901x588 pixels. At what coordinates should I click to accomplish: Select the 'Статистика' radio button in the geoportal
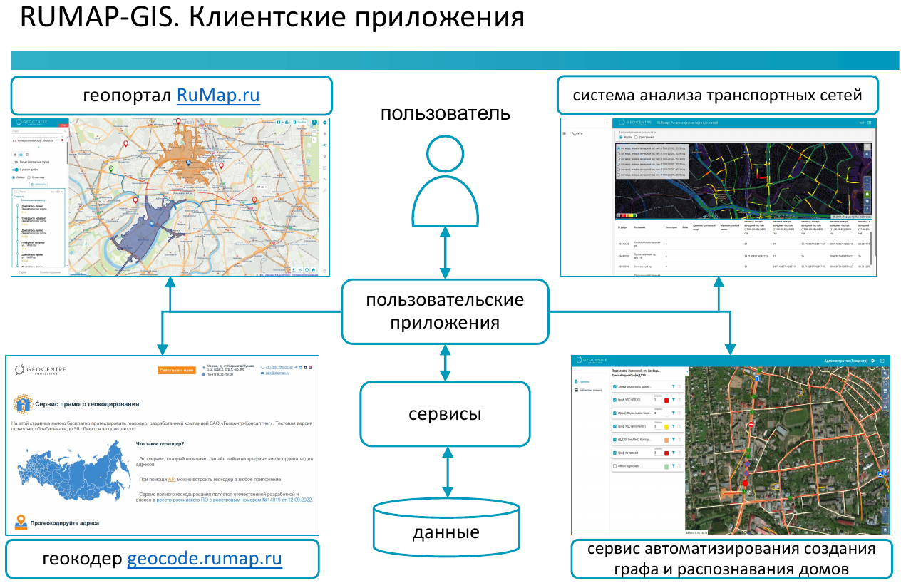pos(29,177)
